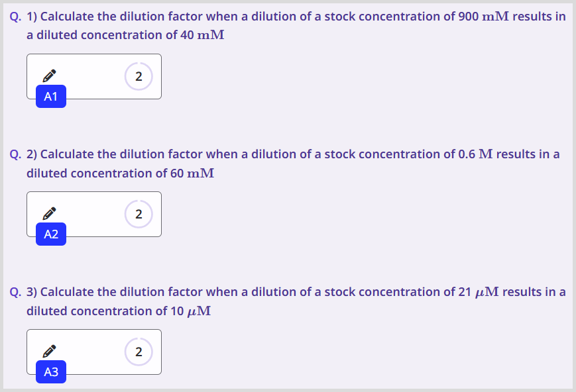Click the marks circle in question 3
Image resolution: width=576 pixels, height=392 pixels.
pyautogui.click(x=139, y=352)
